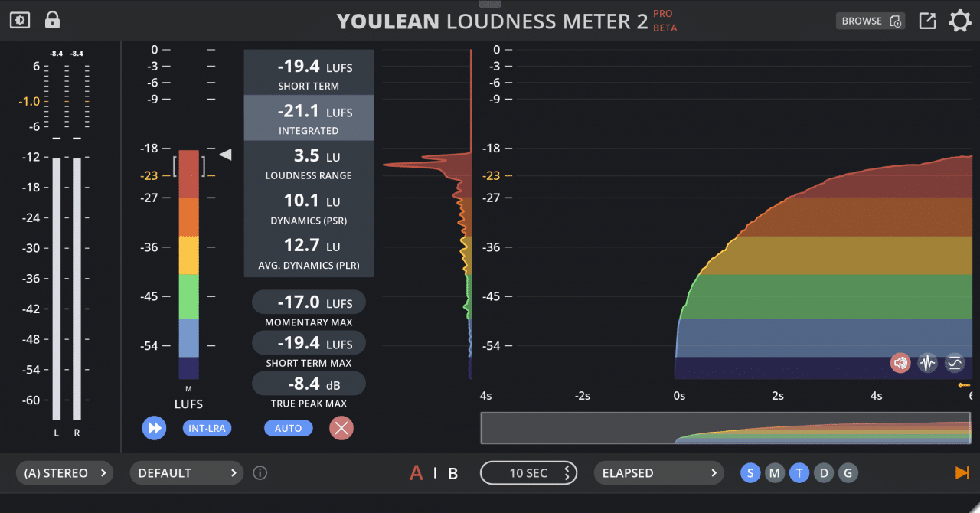The width and height of the screenshot is (980, 513).
Task: Open the export/share icon near the settings gear
Action: pos(926,21)
